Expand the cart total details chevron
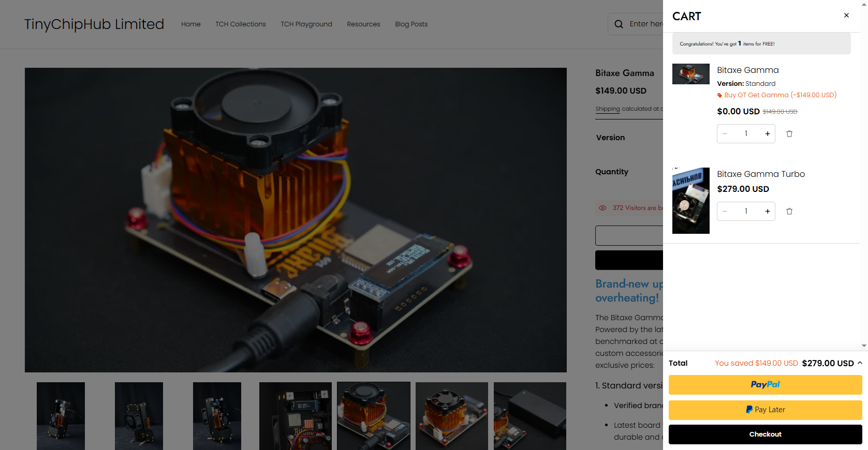The width and height of the screenshot is (868, 450). click(860, 363)
